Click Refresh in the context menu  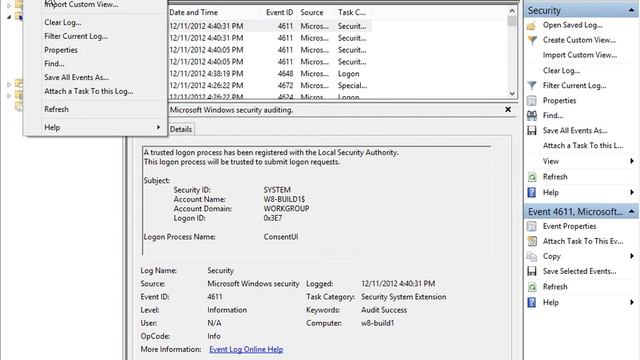click(56, 109)
